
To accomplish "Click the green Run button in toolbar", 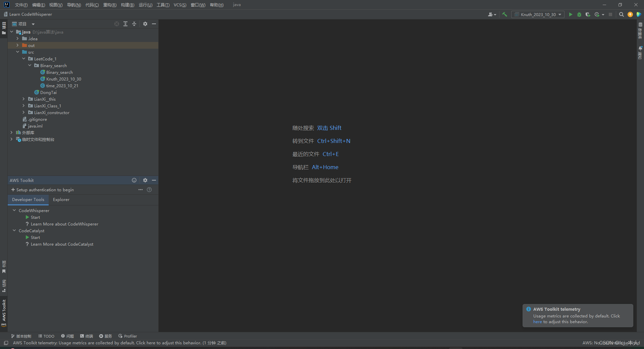I will [571, 14].
